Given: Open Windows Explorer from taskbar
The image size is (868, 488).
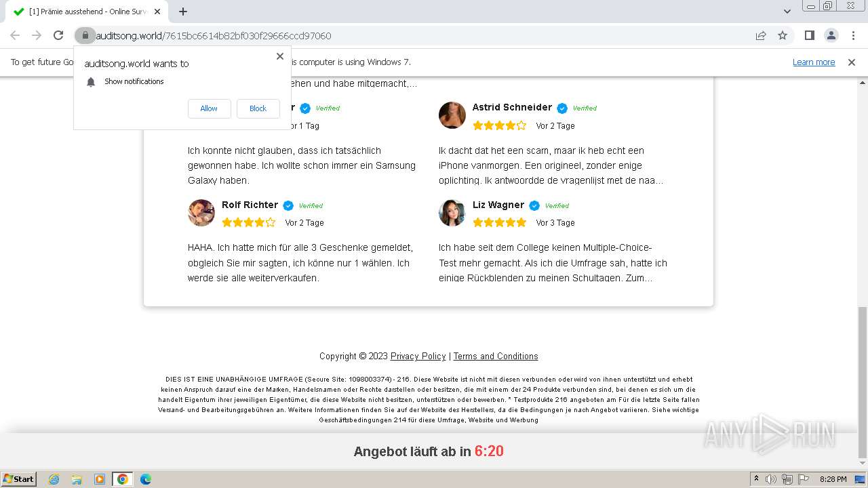Looking at the screenshot, I should pos(77,479).
